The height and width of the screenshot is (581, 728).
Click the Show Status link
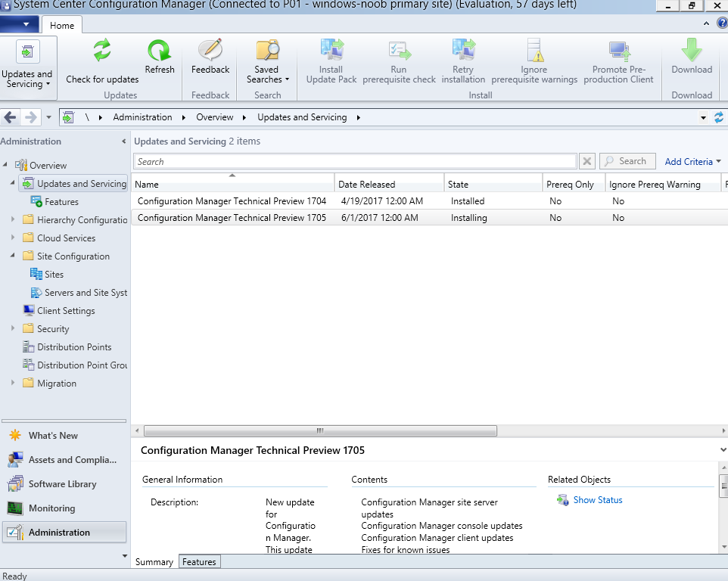[x=598, y=500]
